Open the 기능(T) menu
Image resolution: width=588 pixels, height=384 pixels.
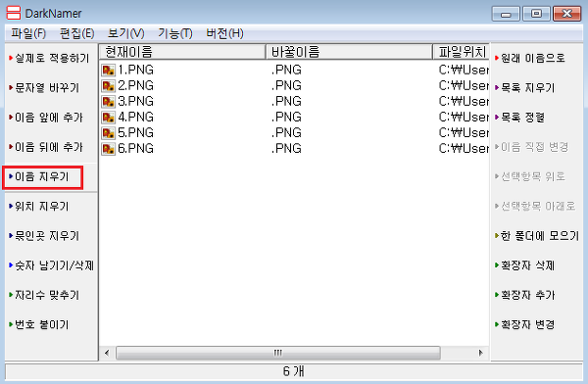point(175,33)
